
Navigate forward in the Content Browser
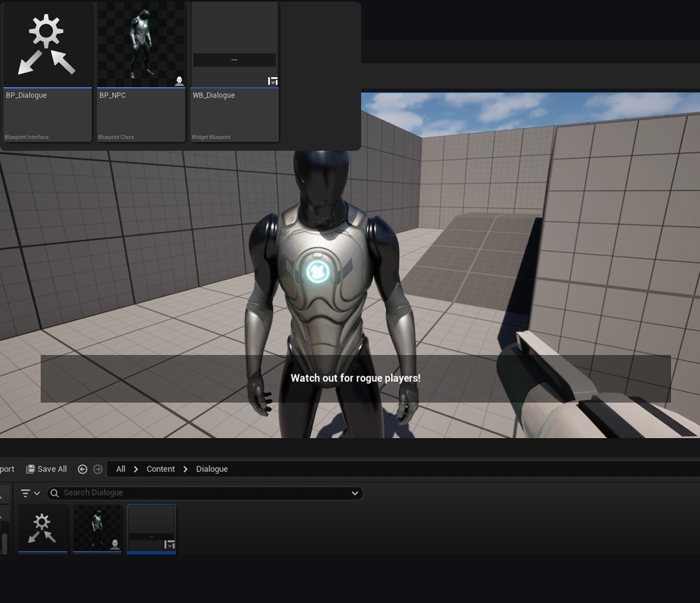[98, 469]
